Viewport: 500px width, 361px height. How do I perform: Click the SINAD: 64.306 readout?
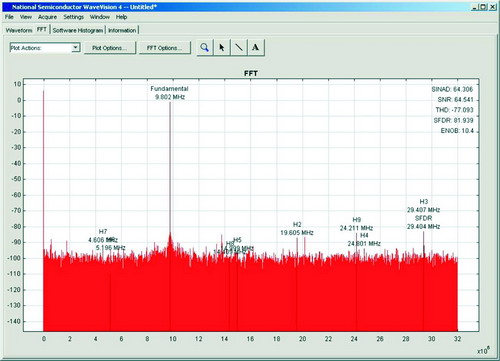coord(452,89)
